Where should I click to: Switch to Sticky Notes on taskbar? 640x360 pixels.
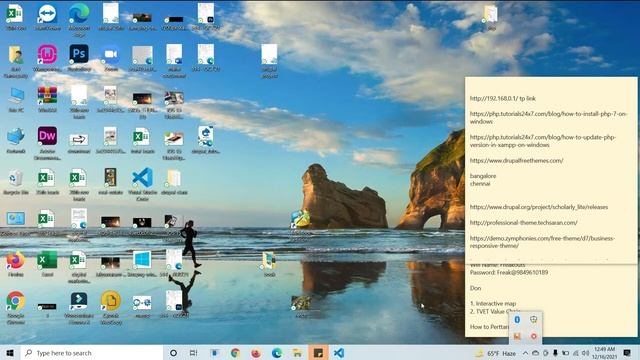pos(318,353)
